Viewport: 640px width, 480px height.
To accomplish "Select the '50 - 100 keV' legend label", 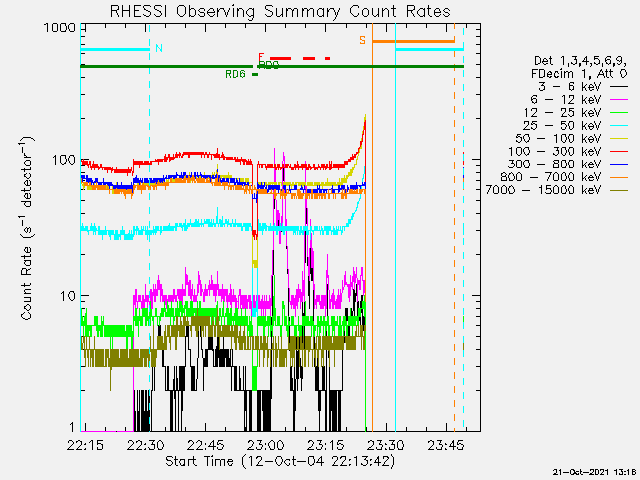I will [558, 138].
